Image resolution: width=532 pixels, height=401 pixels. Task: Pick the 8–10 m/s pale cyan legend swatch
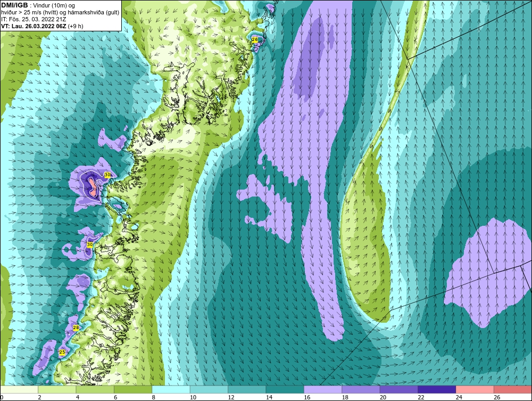click(x=171, y=389)
